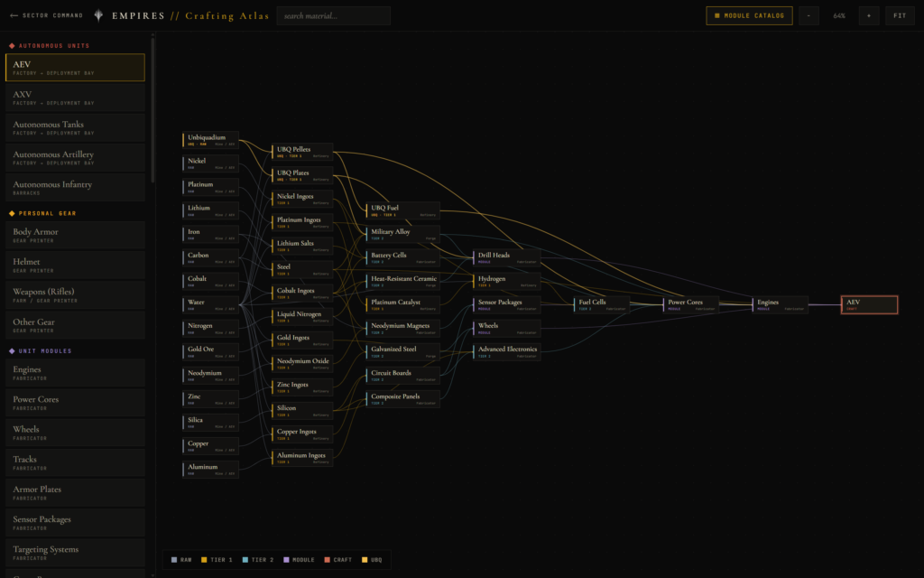
Task: Open the Module Catalog
Action: (x=749, y=16)
